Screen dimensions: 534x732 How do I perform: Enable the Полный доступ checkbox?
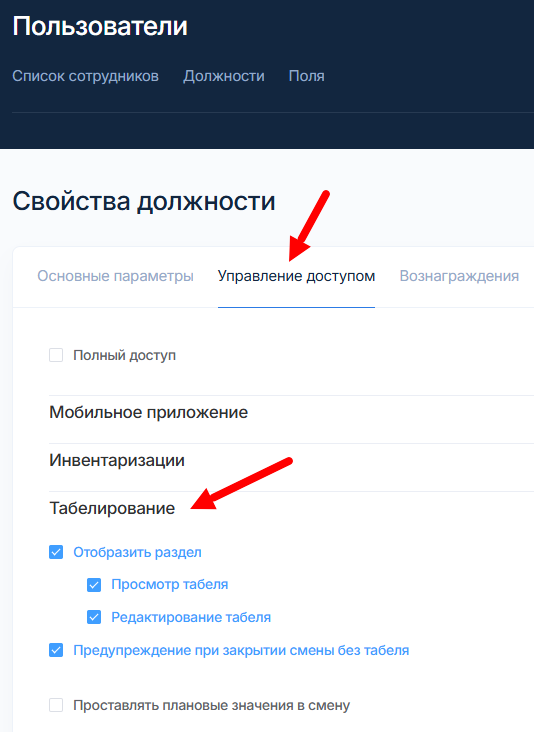(x=56, y=355)
